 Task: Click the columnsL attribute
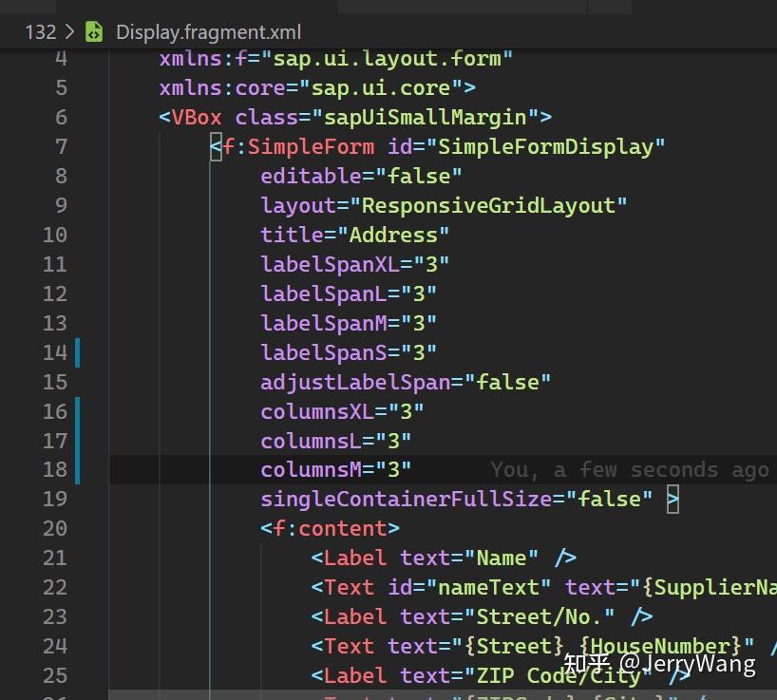click(x=312, y=441)
